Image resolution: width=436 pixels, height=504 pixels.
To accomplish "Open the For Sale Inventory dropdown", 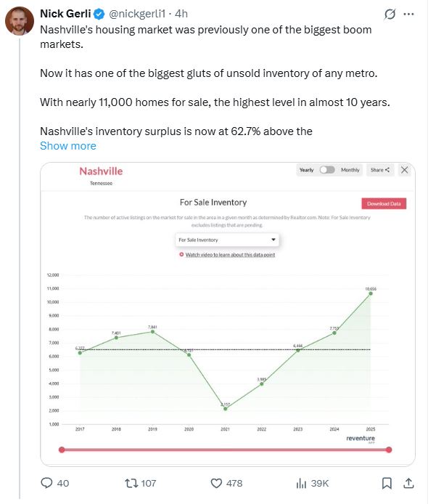I will 227,240.
